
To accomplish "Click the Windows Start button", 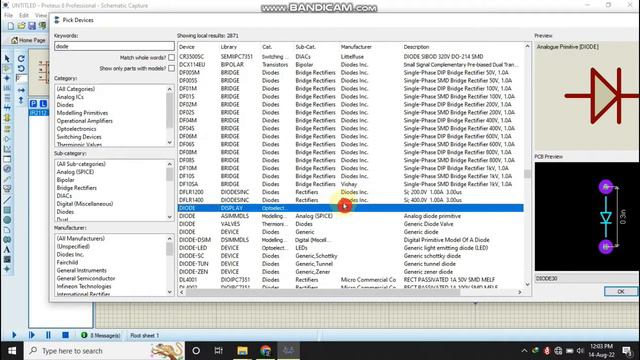I will (12, 351).
